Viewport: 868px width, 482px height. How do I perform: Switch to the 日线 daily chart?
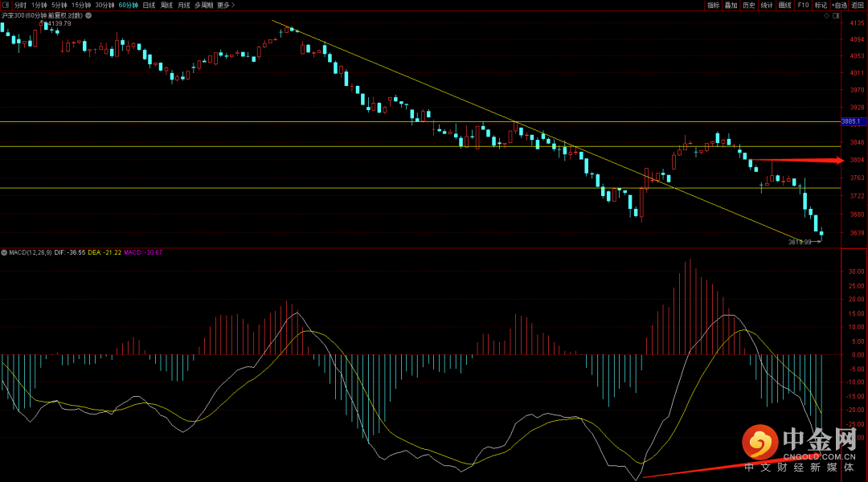click(149, 5)
